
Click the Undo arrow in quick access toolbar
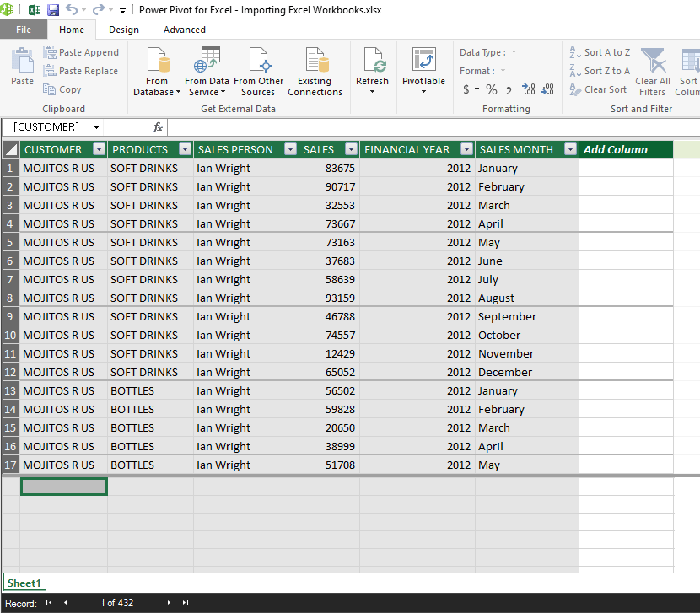pos(72,9)
